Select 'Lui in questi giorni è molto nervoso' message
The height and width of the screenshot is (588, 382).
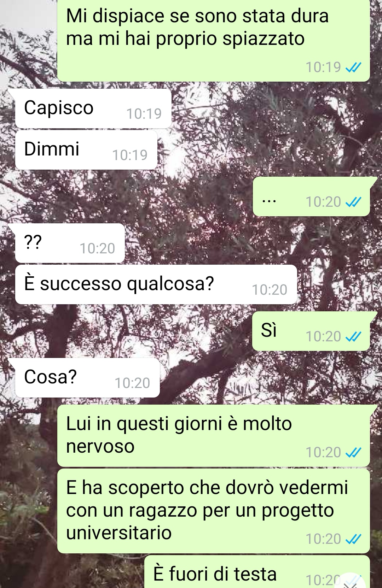[213, 436]
